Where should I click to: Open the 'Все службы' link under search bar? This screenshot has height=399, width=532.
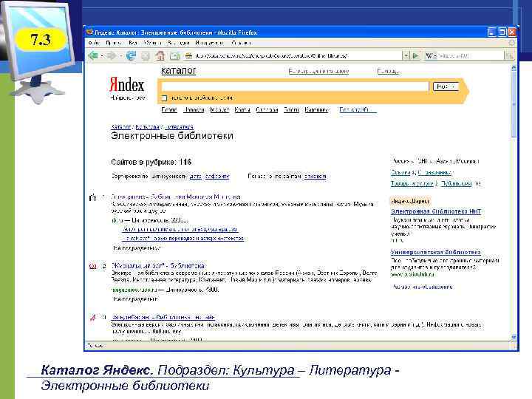pos(358,110)
